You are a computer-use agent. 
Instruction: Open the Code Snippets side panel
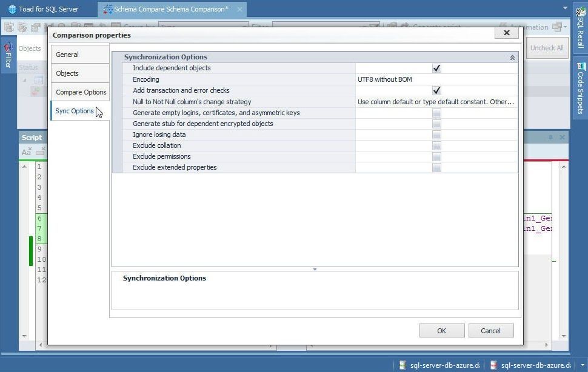(581, 88)
